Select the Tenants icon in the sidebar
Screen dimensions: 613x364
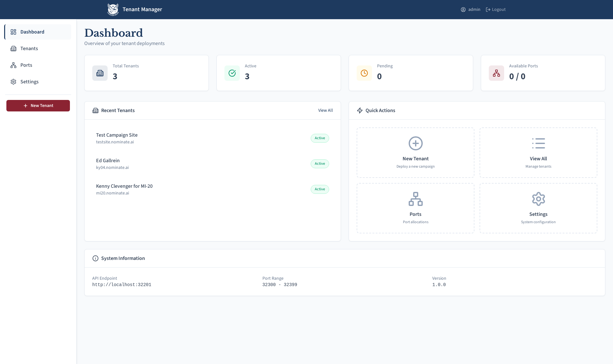[13, 48]
